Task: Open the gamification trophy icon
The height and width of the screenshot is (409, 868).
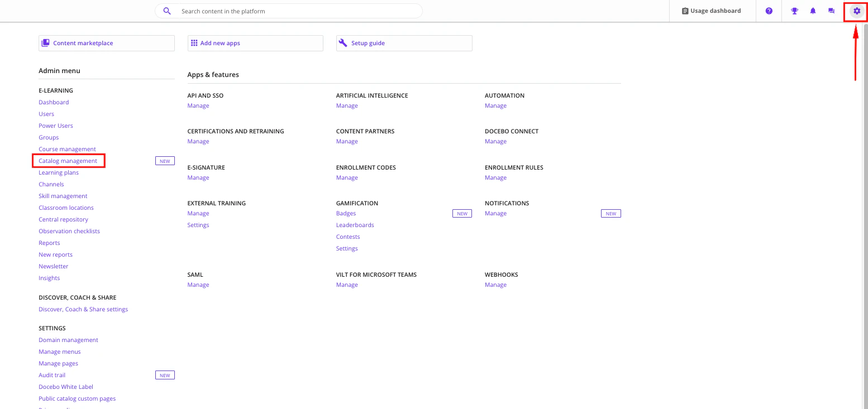Action: click(x=794, y=11)
